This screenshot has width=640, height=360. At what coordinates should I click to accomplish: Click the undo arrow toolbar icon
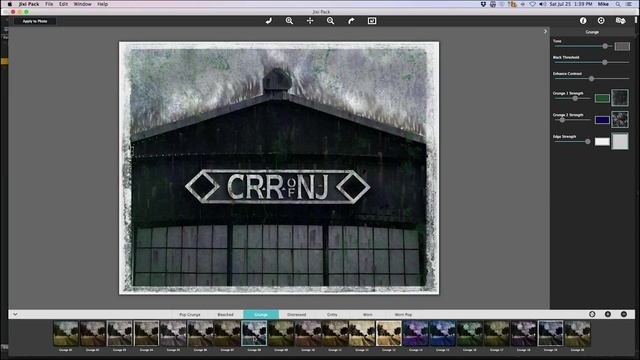[269, 21]
